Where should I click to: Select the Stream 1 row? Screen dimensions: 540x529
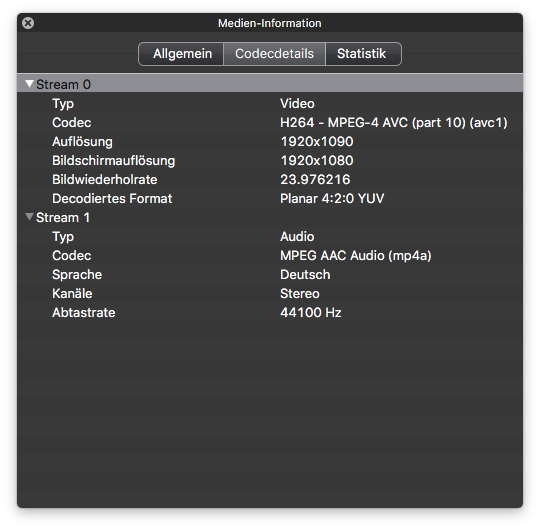click(270, 218)
